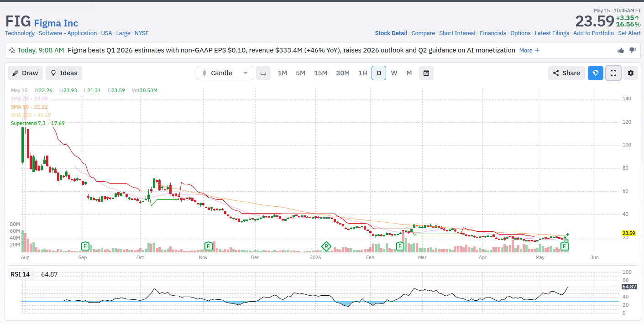Click the thumbs down icon on news
Viewport: 644px width, 324px height.
pos(633,50)
